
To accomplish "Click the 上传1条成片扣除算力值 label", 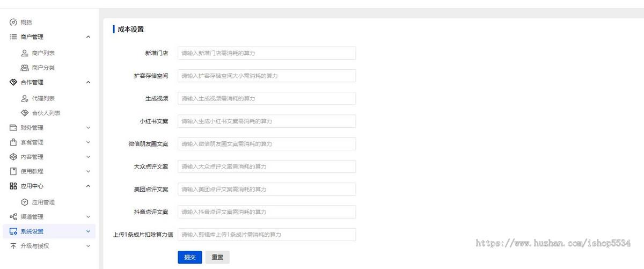I will (x=143, y=235).
